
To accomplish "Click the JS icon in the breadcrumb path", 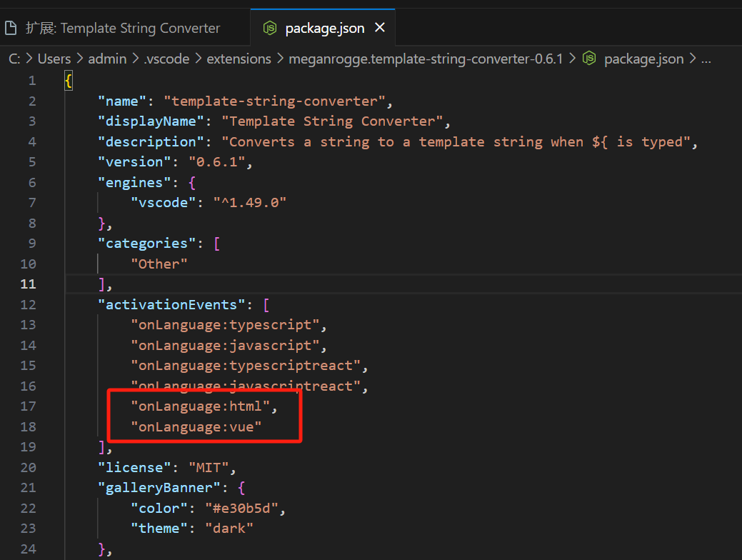I will (x=588, y=59).
